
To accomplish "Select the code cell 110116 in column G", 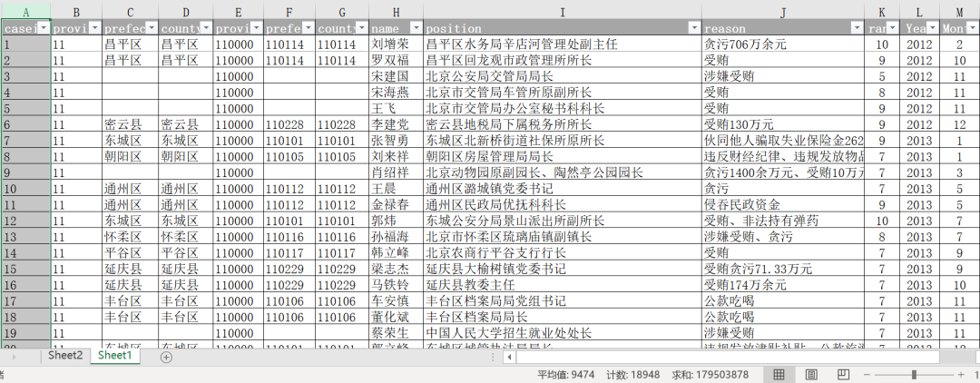I will [x=342, y=237].
